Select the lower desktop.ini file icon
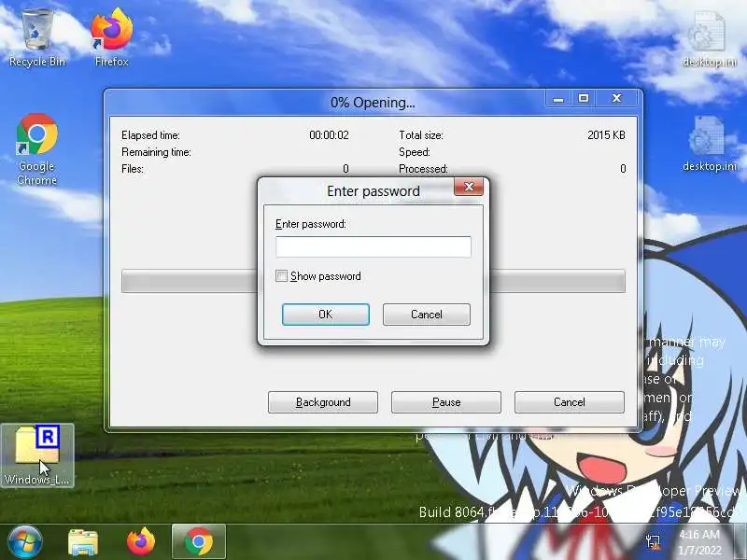The width and height of the screenshot is (747, 560). [709, 144]
